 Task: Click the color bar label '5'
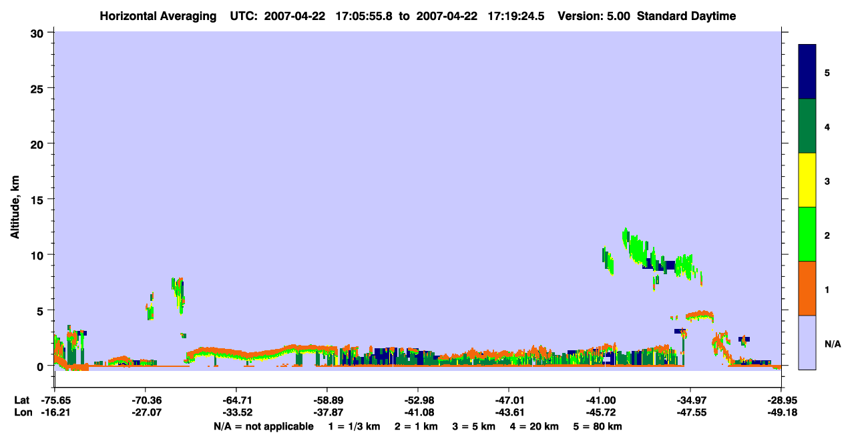(827, 72)
